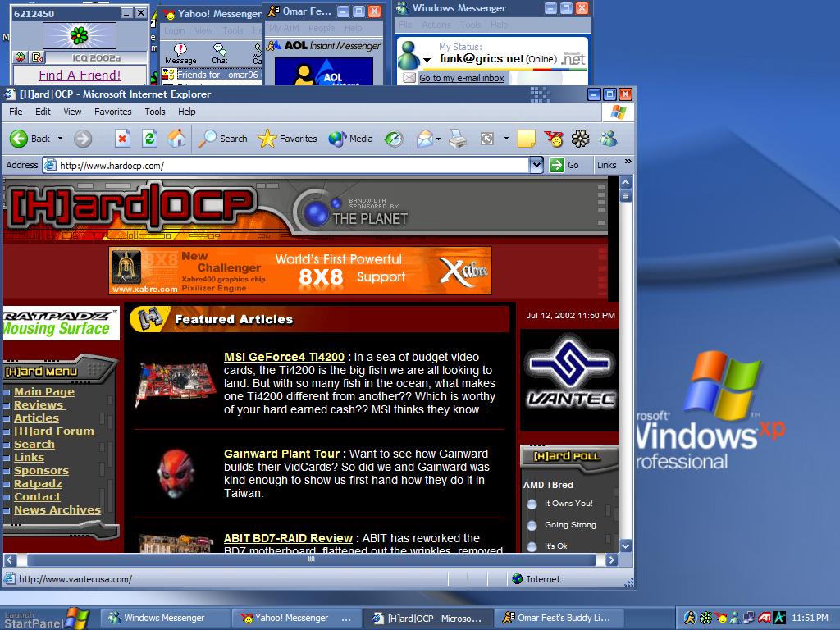Click 'Find A Friend!' link in ICQ window
Image resolution: width=840 pixels, height=630 pixels.
click(x=80, y=75)
